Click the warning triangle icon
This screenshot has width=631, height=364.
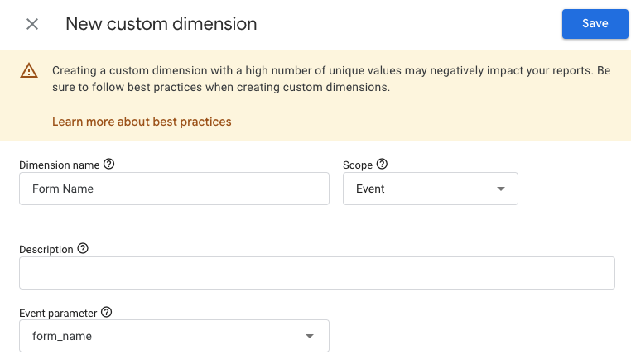(x=29, y=71)
